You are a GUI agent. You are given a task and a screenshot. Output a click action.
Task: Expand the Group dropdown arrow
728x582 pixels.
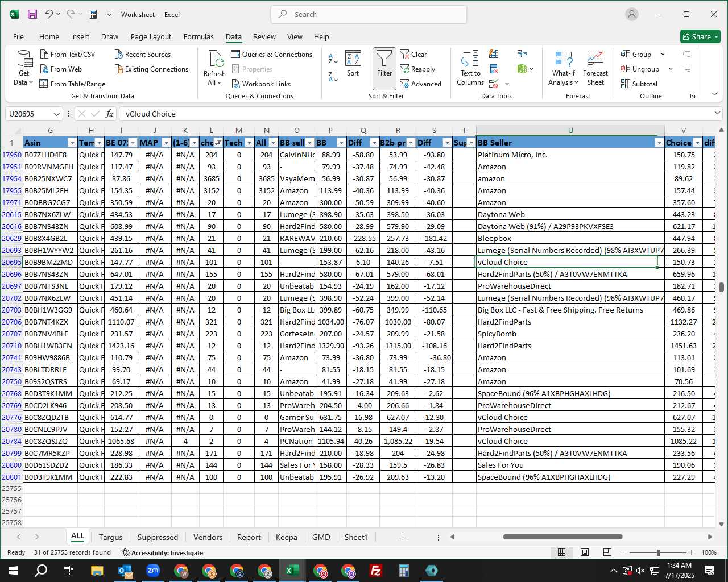[663, 55]
